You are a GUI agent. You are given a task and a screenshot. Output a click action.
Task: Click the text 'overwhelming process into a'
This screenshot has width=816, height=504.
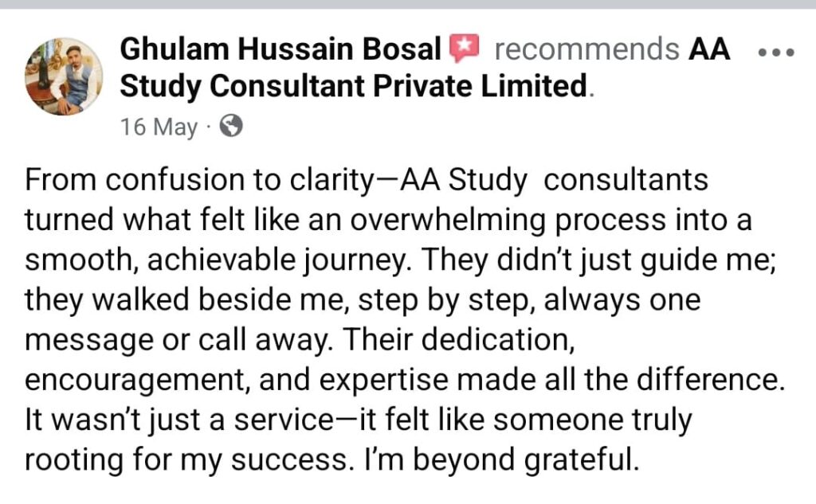tap(551, 220)
